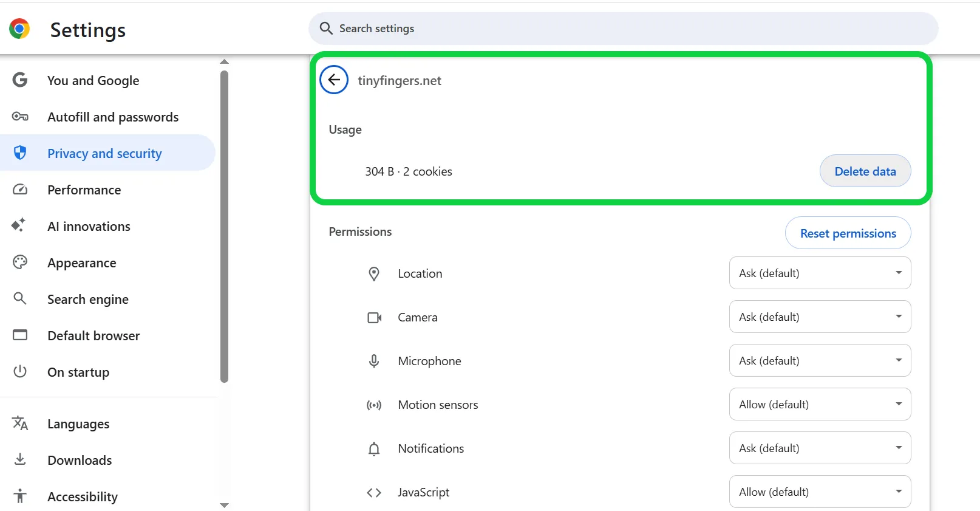Viewport: 980px width, 511px height.
Task: Click the Chrome logo icon
Action: pos(19,29)
